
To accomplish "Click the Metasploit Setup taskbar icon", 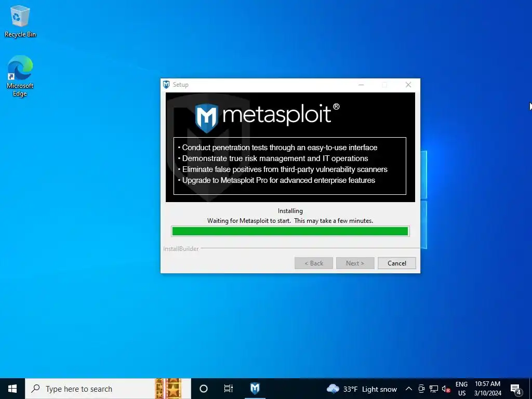I will tap(255, 389).
